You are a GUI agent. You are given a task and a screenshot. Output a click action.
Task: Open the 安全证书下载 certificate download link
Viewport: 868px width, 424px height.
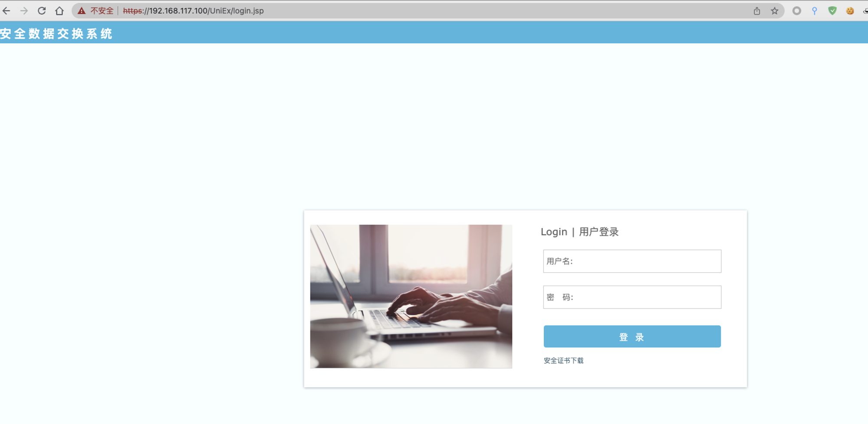[563, 361]
